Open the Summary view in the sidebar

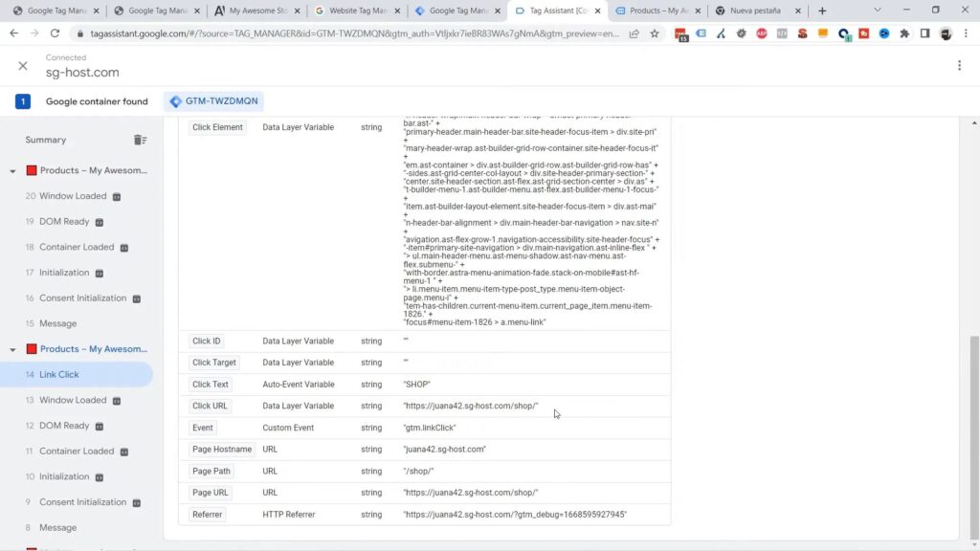coord(46,140)
